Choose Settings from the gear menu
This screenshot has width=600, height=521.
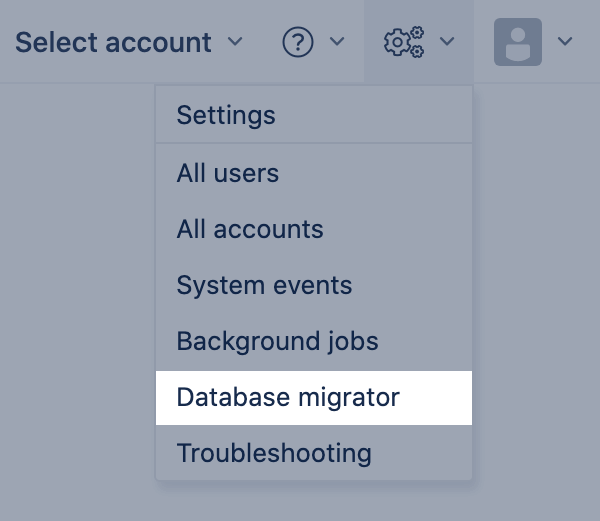point(226,115)
